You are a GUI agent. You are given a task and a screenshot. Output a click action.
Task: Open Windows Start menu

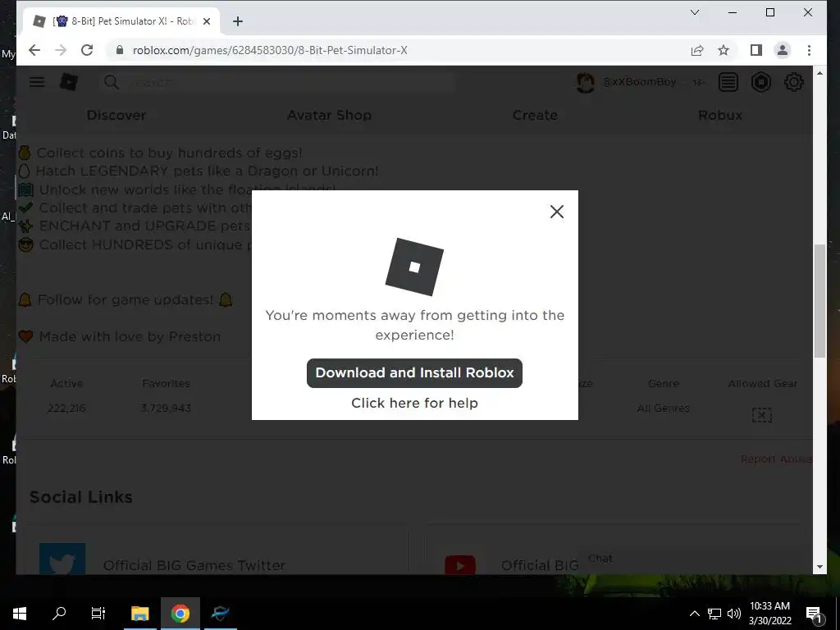[x=20, y=614]
